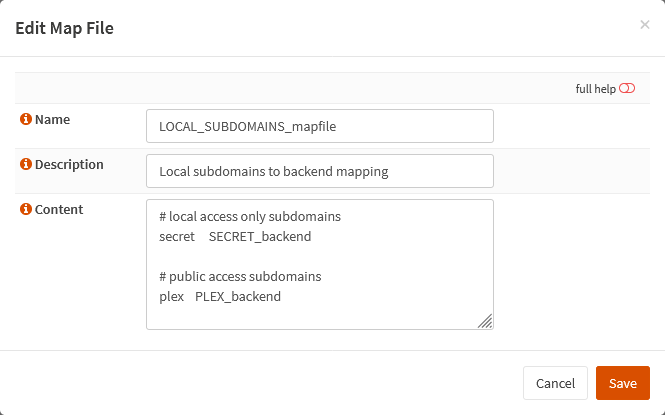Screen dimensions: 665x415
Task: Show help via Description info icon
Action: (26, 164)
